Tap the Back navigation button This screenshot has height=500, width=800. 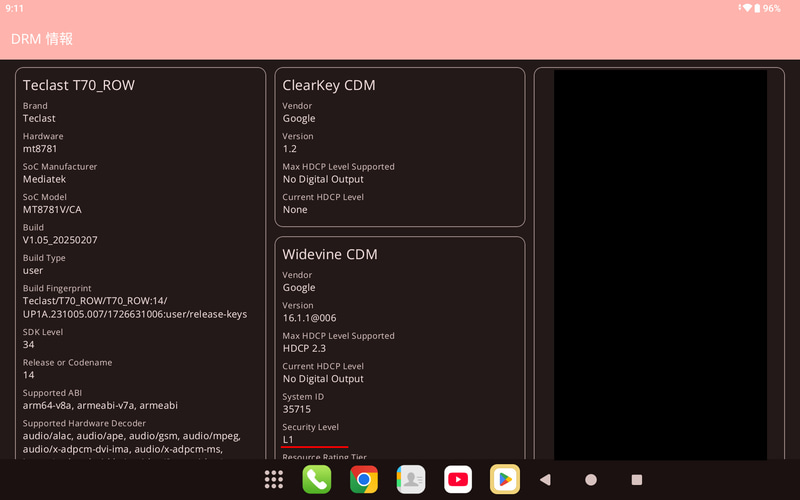545,480
